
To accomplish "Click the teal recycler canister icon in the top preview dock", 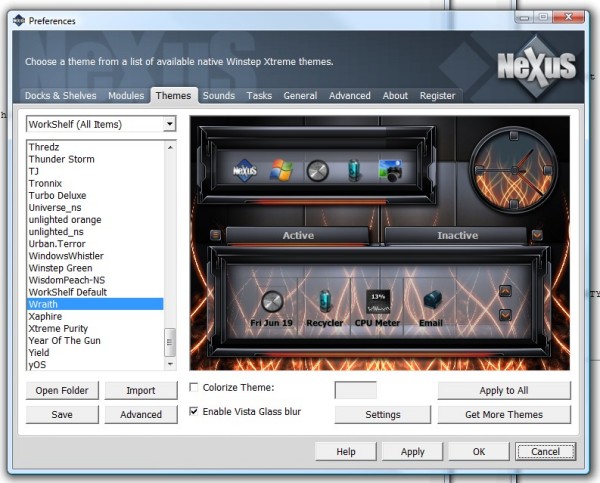I will 354,170.
